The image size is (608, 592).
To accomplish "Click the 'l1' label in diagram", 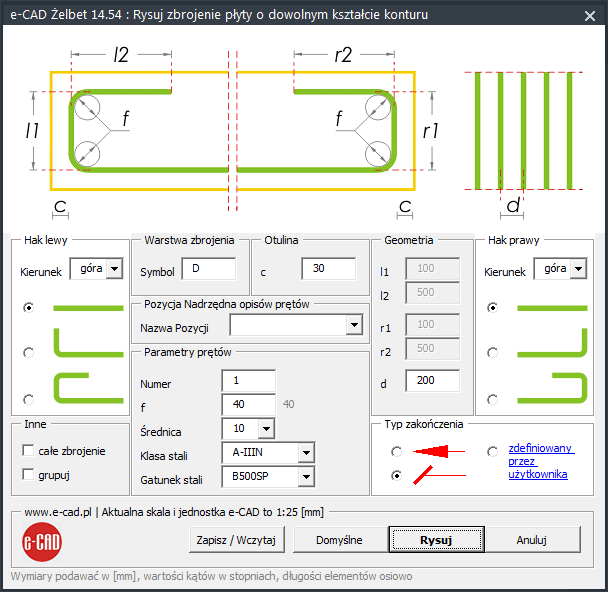I will click(x=33, y=131).
